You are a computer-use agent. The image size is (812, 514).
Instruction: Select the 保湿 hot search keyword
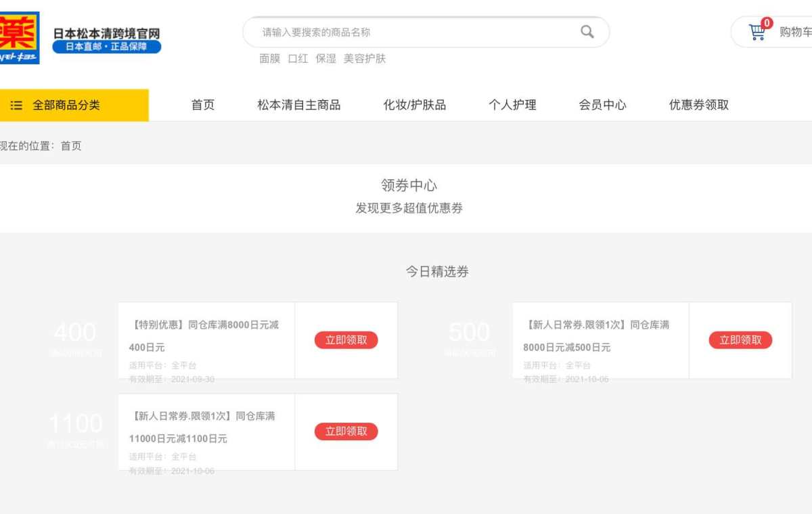(x=325, y=59)
